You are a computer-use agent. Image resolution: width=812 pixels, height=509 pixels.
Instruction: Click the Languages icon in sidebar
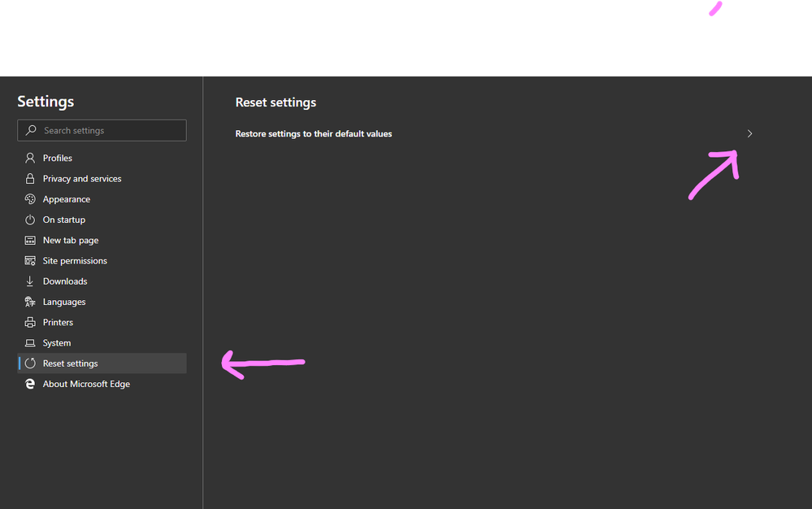point(30,302)
